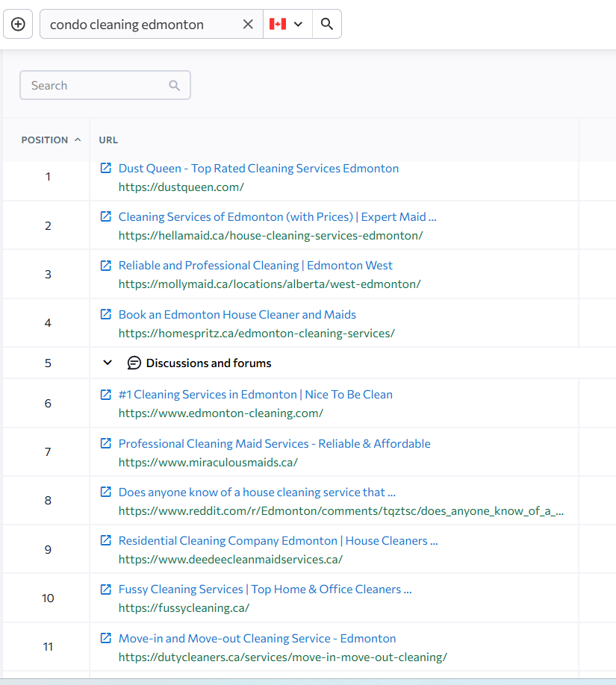Sort by the POSITION column header
Image resolution: width=616 pixels, height=685 pixels.
(51, 140)
